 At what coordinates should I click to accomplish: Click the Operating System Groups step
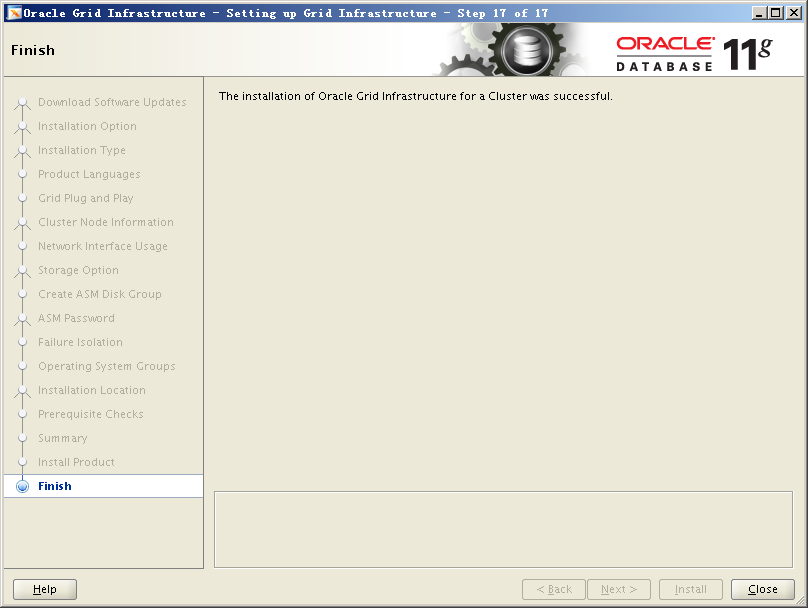pyautogui.click(x=106, y=366)
